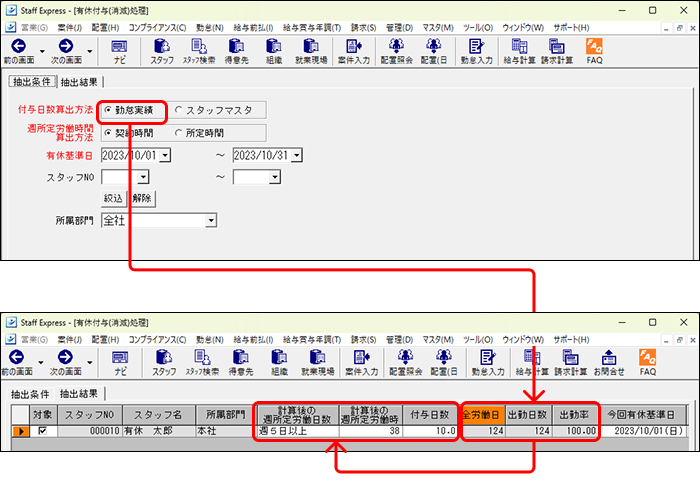Toggle 対象 checkbox for staff 000010
This screenshot has width=700, height=484.
pos(42,431)
